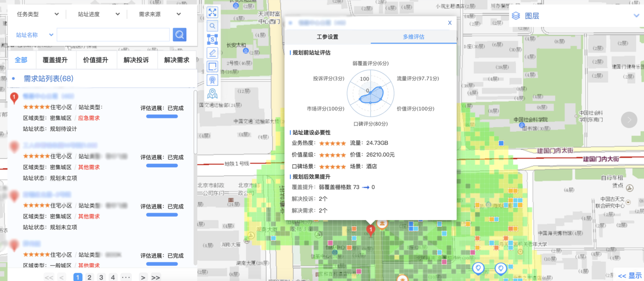Toggle the base station antenna tool

click(212, 80)
